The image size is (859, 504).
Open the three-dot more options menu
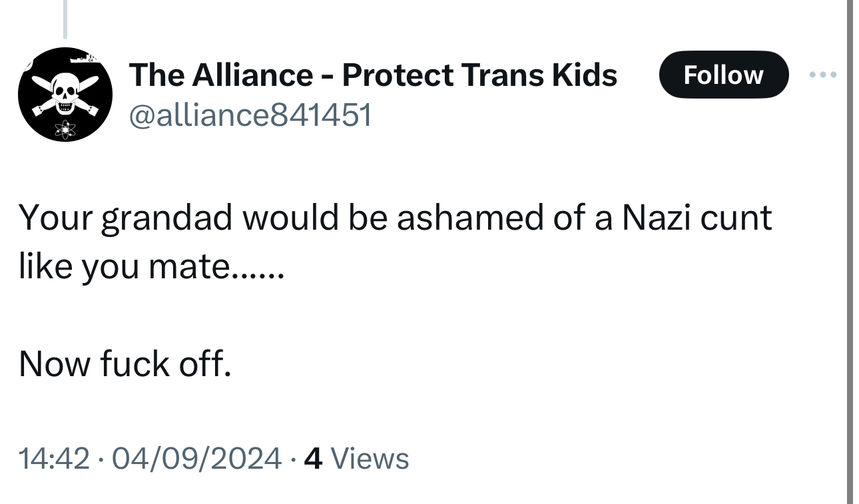point(822,74)
